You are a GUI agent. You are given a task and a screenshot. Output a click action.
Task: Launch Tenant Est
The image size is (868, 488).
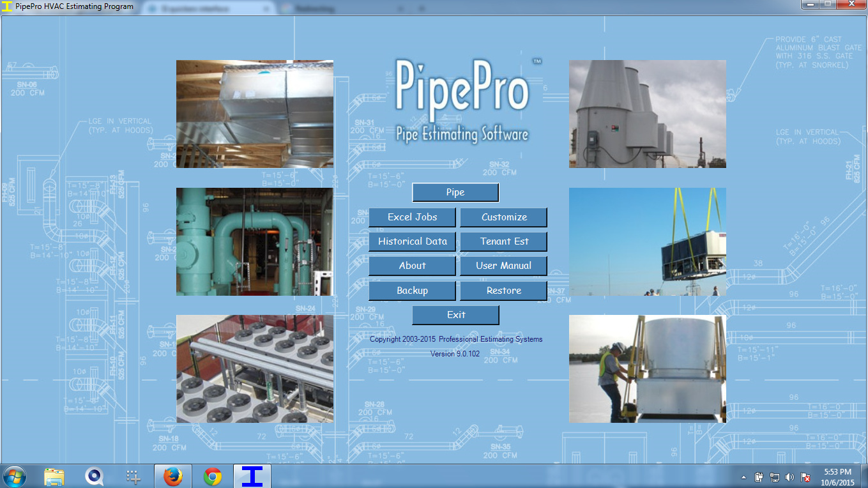[504, 241]
